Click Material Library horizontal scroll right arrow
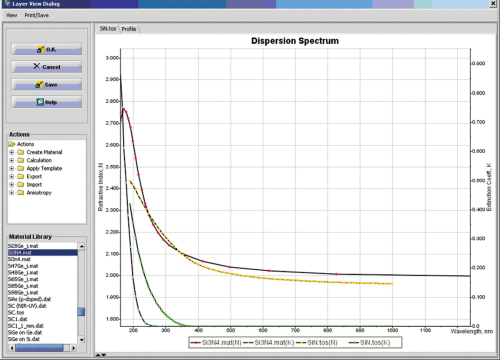Screen dimensions: 500x360 click(74, 348)
